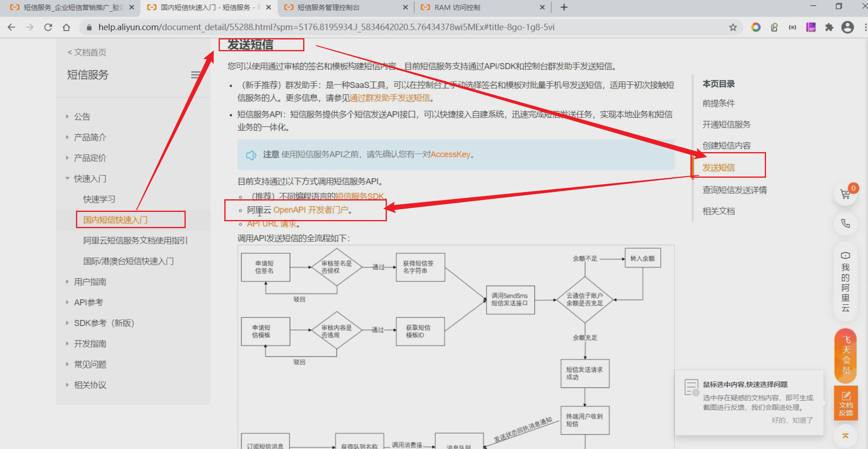The height and width of the screenshot is (449, 868).
Task: Open the 我的阿里云 side panel
Action: (x=845, y=282)
